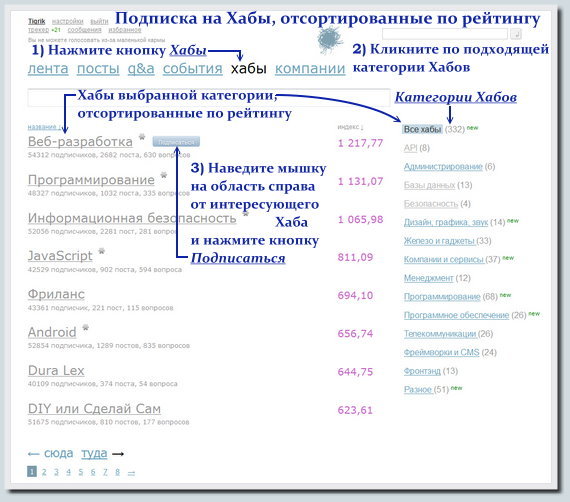The image size is (570, 502).
Task: Sort hubs by название column
Action: coord(44,127)
